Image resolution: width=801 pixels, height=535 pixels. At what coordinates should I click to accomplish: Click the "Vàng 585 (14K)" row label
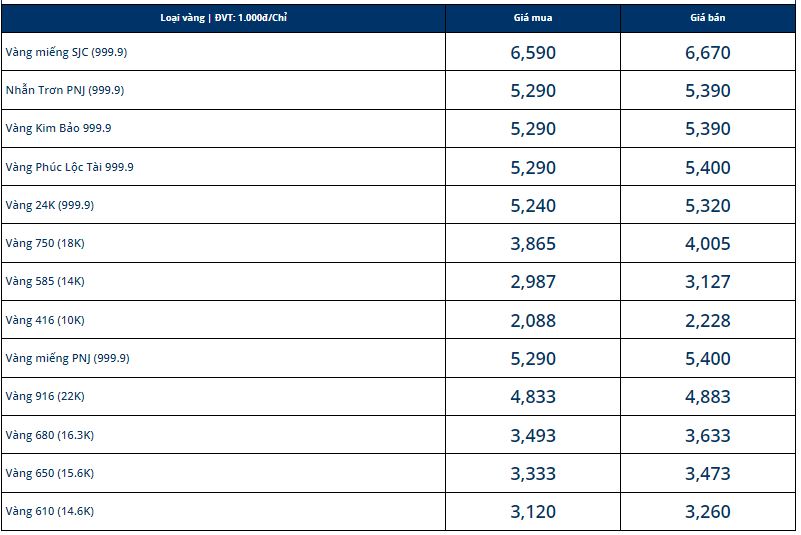tap(44, 281)
